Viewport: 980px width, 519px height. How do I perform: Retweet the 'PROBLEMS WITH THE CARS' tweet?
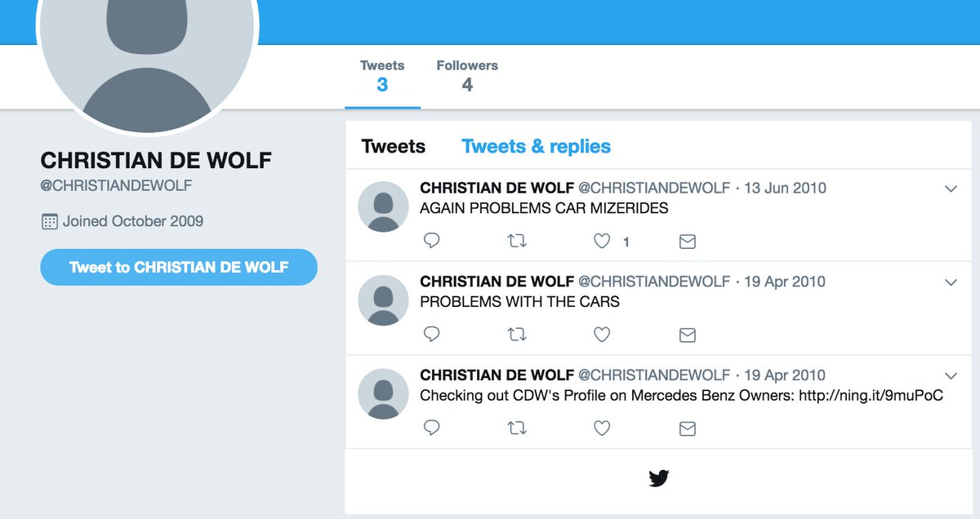point(517,335)
